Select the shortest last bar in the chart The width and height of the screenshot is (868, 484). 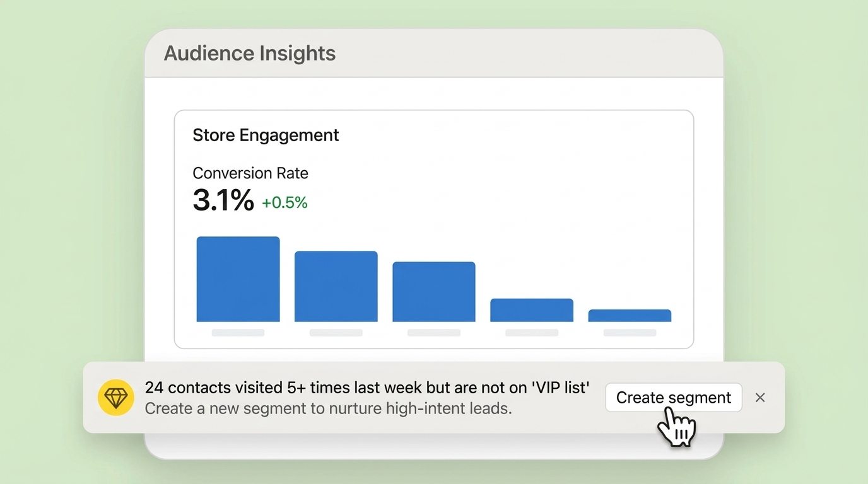pyautogui.click(x=630, y=316)
